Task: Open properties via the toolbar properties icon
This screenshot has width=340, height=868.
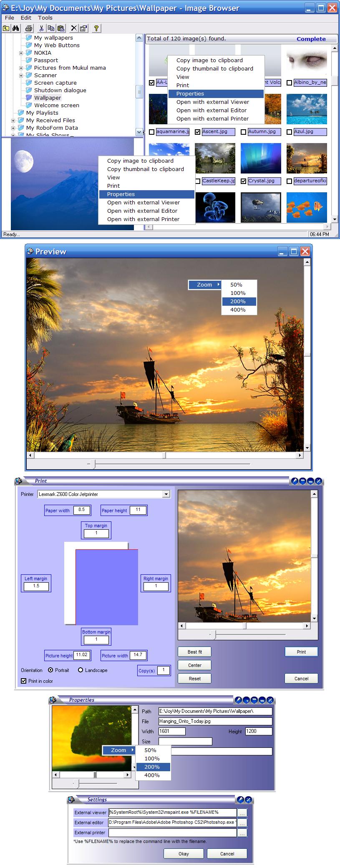Action: click(83, 28)
